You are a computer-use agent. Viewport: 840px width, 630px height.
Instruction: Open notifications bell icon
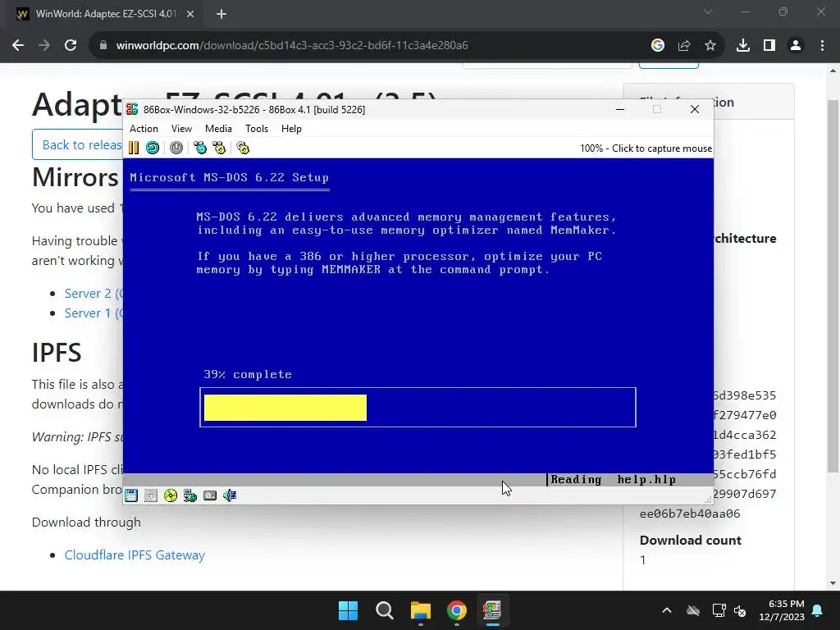[818, 610]
